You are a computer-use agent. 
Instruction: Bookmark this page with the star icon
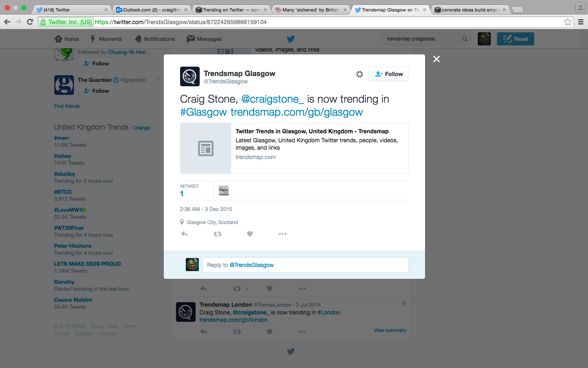pos(568,22)
